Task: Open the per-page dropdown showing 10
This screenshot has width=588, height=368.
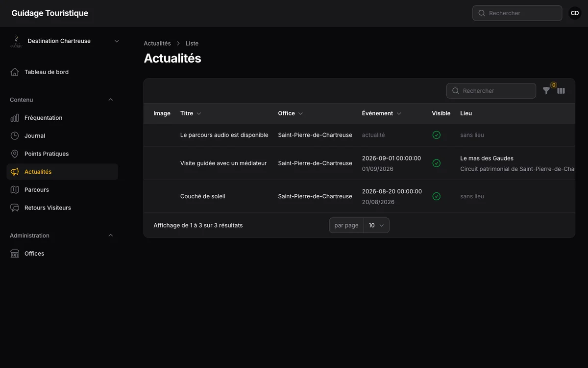Action: (x=376, y=226)
